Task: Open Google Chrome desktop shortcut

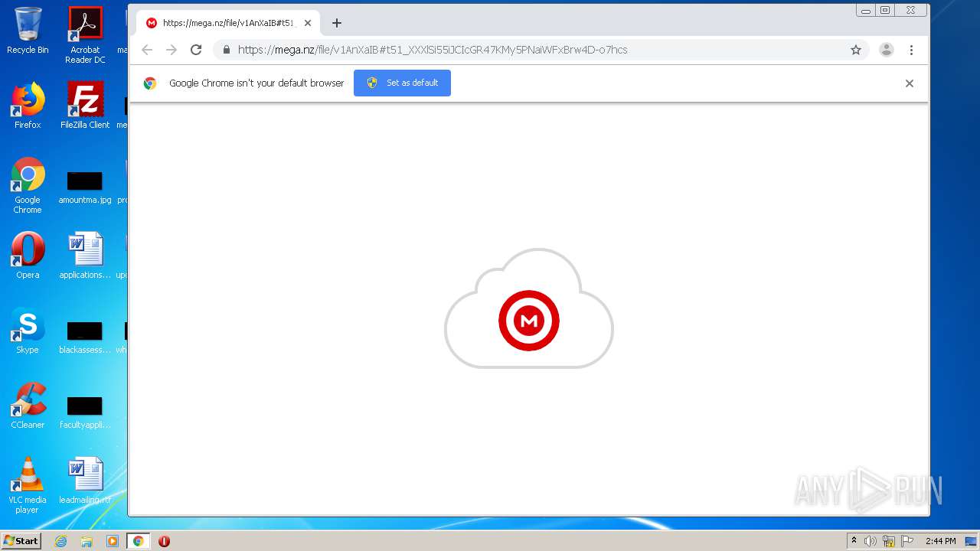Action: tap(28, 185)
